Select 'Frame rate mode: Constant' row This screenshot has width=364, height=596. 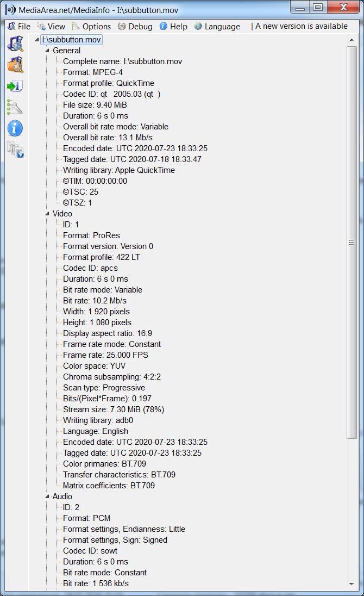pos(112,344)
